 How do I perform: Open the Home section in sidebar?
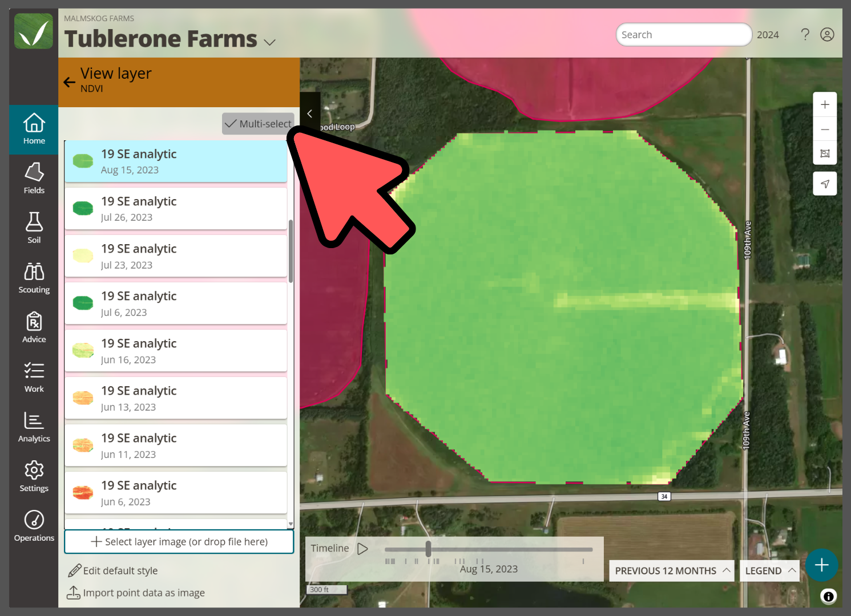pyautogui.click(x=34, y=129)
